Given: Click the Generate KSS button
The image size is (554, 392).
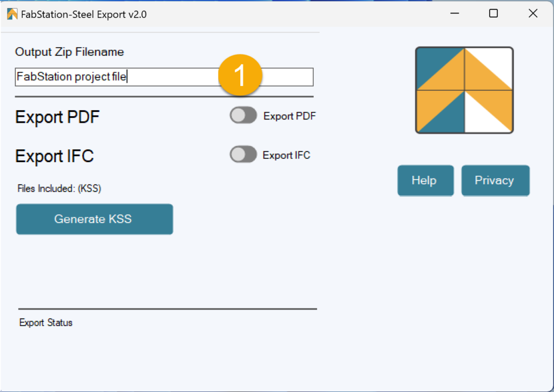Looking at the screenshot, I should click(x=94, y=219).
